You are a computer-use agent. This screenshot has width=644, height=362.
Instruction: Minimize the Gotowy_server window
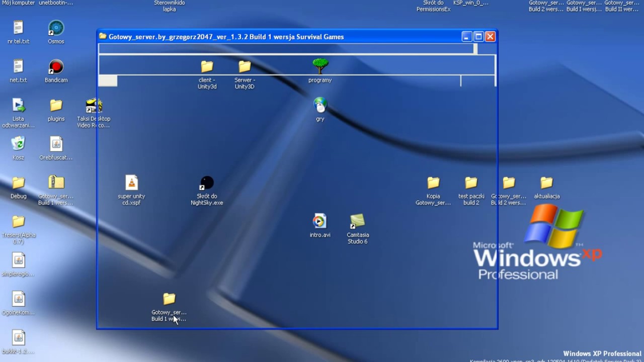[x=467, y=37]
